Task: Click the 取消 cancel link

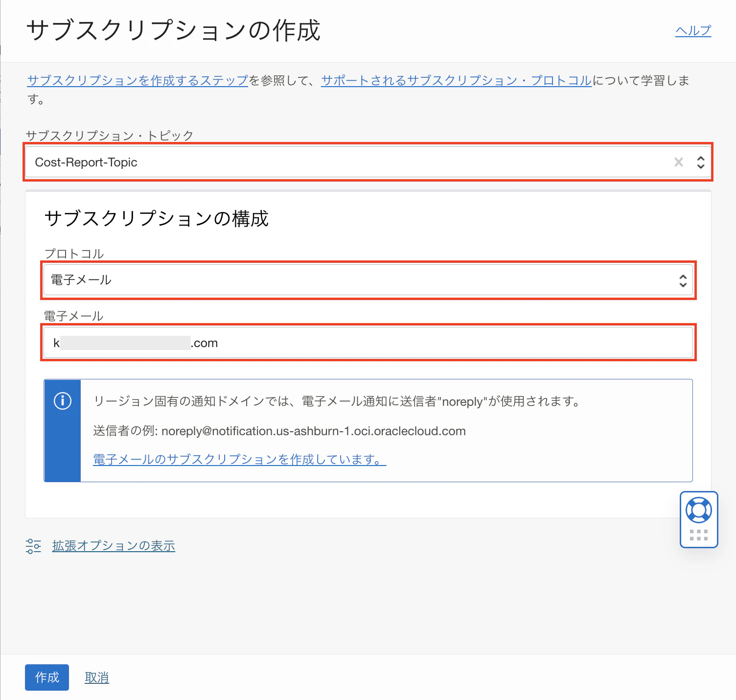Action: (x=97, y=677)
